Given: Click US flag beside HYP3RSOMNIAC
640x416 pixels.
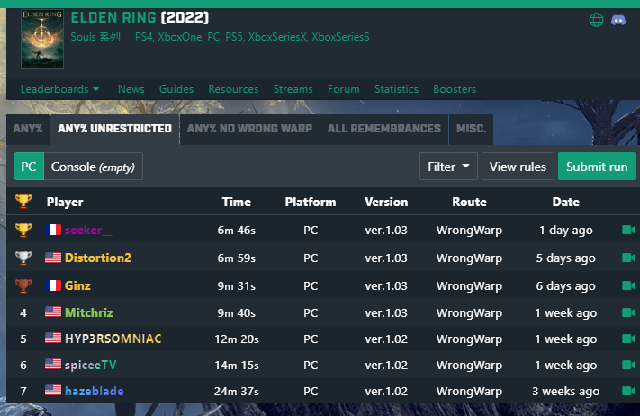Looking at the screenshot, I should point(53,338).
